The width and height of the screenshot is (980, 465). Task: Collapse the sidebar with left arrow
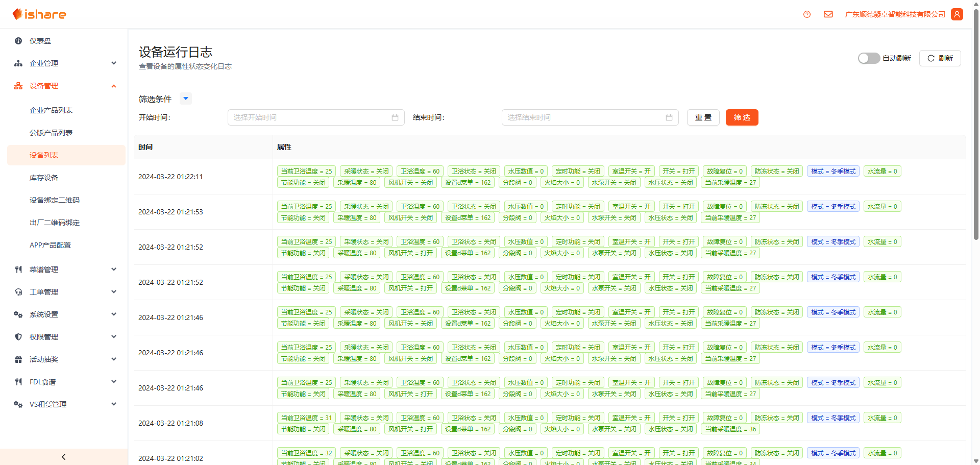(64, 457)
